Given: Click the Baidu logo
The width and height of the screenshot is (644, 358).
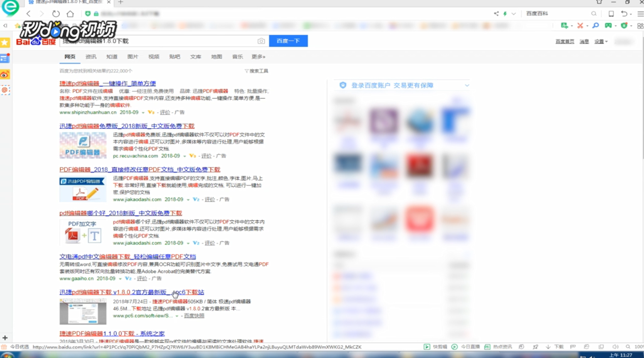Looking at the screenshot, I should (36, 41).
